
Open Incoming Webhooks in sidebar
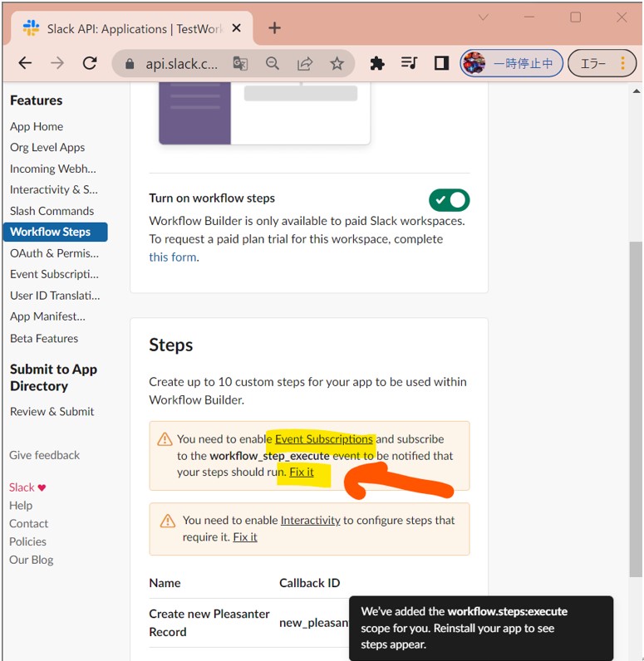click(53, 169)
